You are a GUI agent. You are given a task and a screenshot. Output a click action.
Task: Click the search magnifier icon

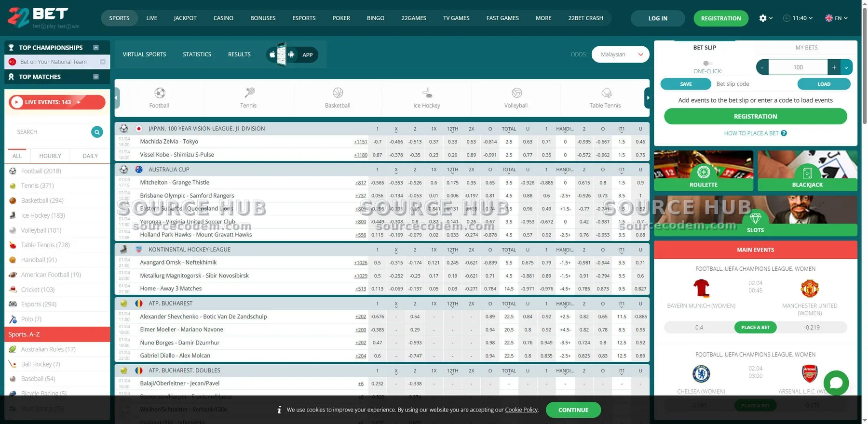[x=97, y=132]
